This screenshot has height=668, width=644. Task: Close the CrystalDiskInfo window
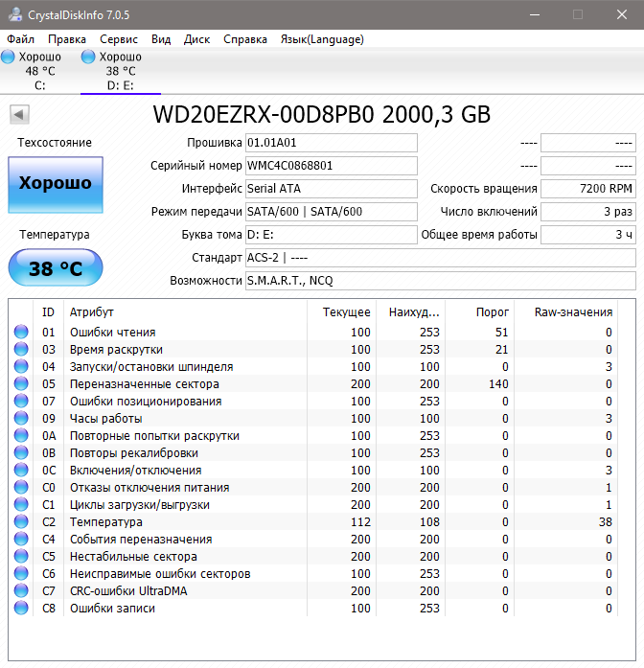click(x=622, y=15)
